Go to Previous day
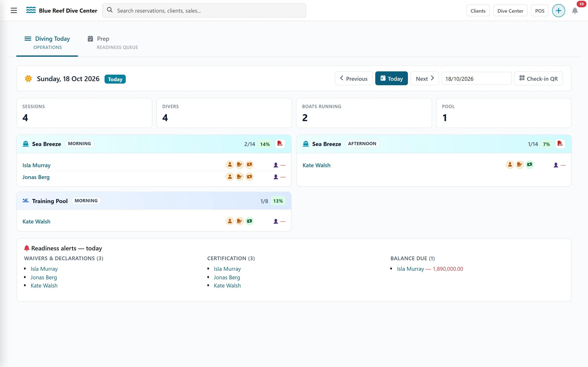 point(354,78)
